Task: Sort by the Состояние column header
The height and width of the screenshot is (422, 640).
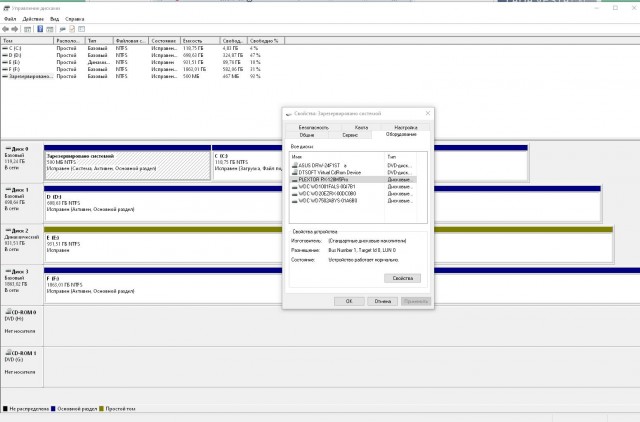Action: point(164,41)
